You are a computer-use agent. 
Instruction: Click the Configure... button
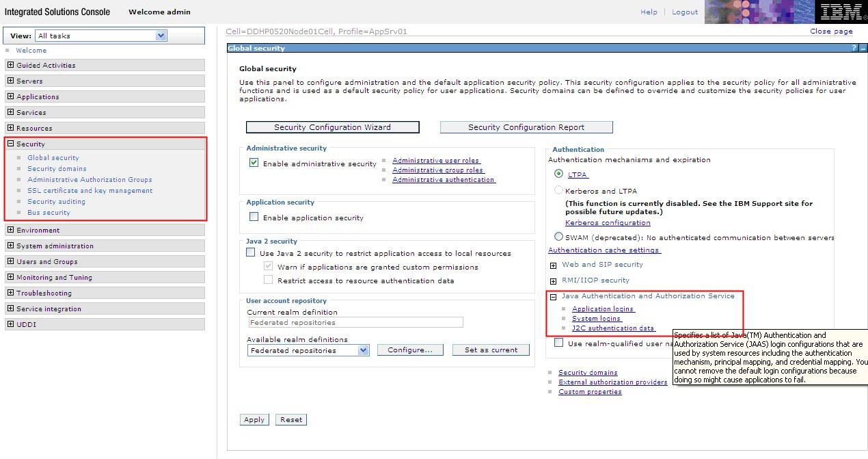pos(410,350)
